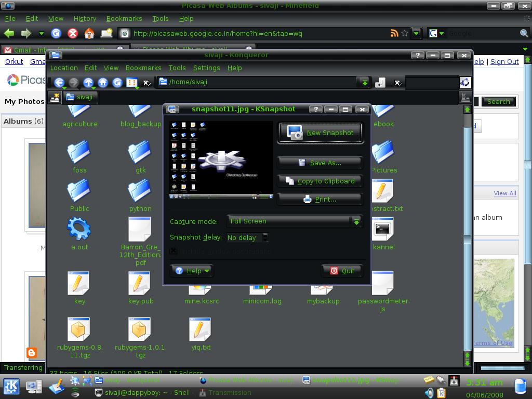This screenshot has width=532, height=399.
Task: Open yiq.txt file
Action: point(201,334)
